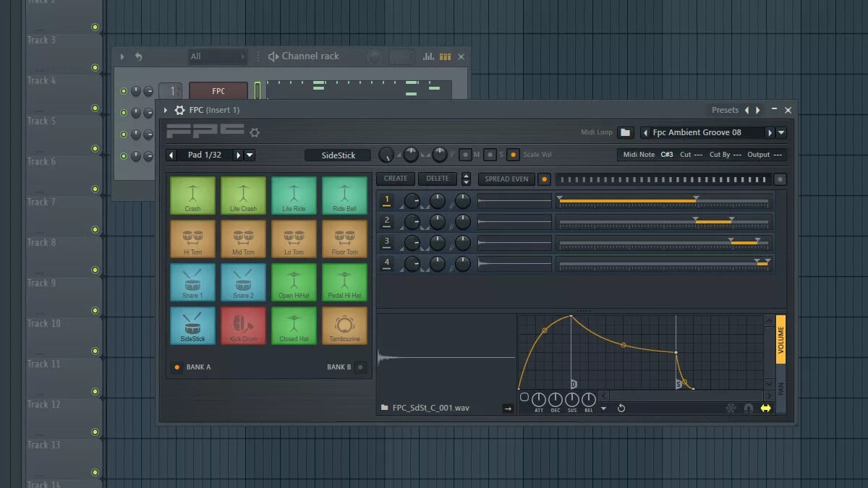Viewport: 868px width, 488px height.
Task: Reset the envelope with circular arrow icon
Action: [x=621, y=408]
